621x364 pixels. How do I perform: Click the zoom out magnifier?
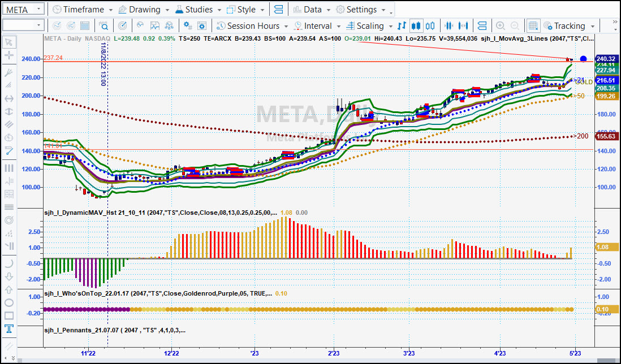[x=515, y=26]
